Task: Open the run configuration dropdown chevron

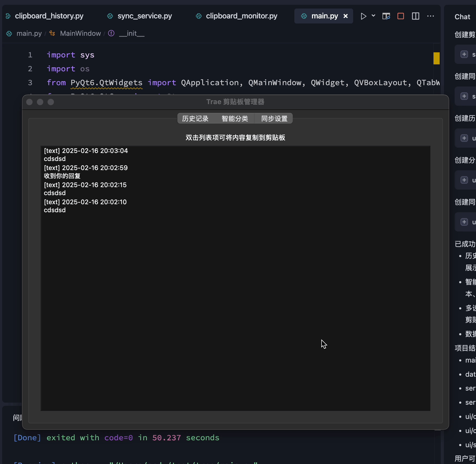Action: [x=373, y=16]
